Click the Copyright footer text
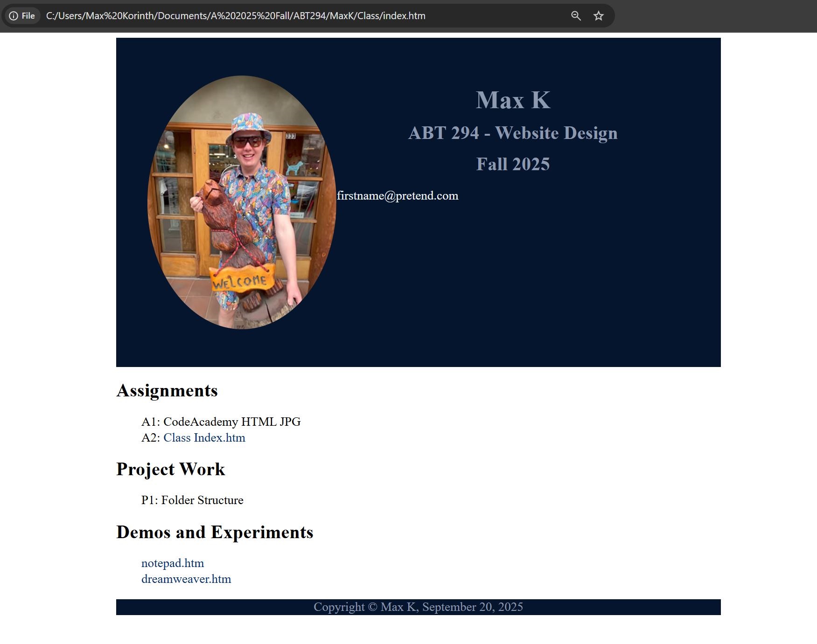 [418, 607]
